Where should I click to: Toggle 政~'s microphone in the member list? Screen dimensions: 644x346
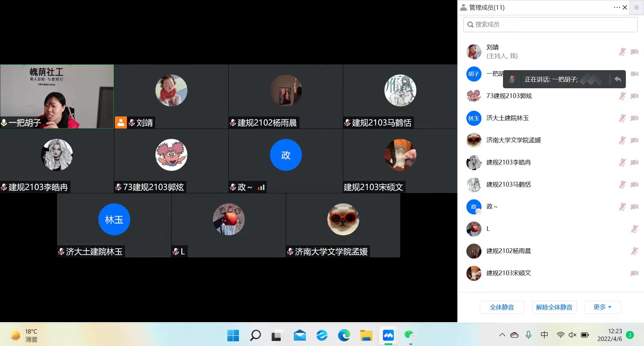622,207
